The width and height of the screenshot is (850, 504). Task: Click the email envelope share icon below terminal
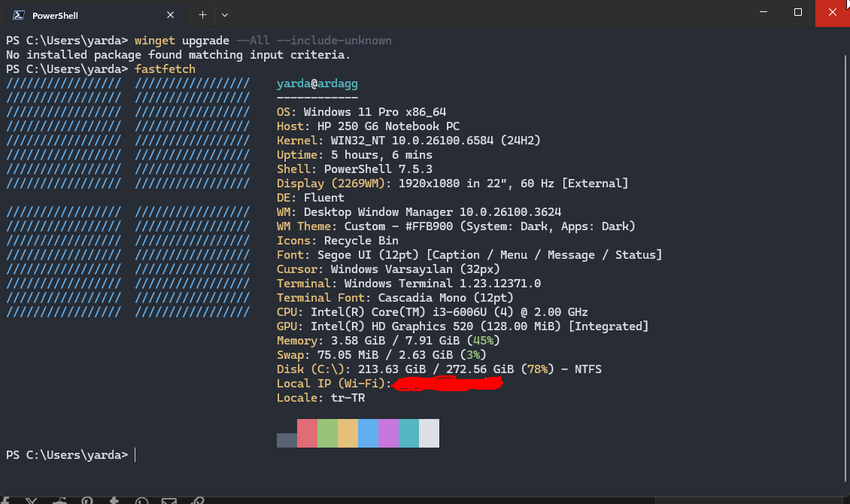click(169, 501)
